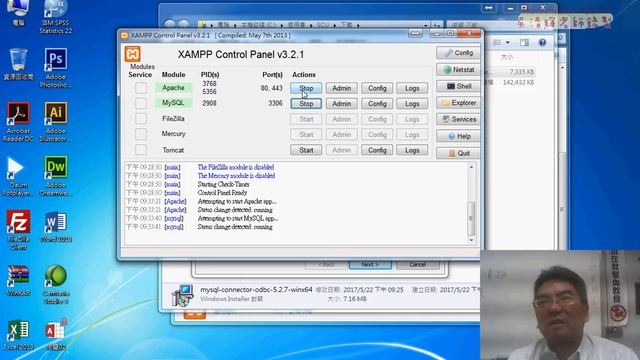Click Apache ports value 80, 443
This screenshot has height=360, width=640.
click(271, 88)
